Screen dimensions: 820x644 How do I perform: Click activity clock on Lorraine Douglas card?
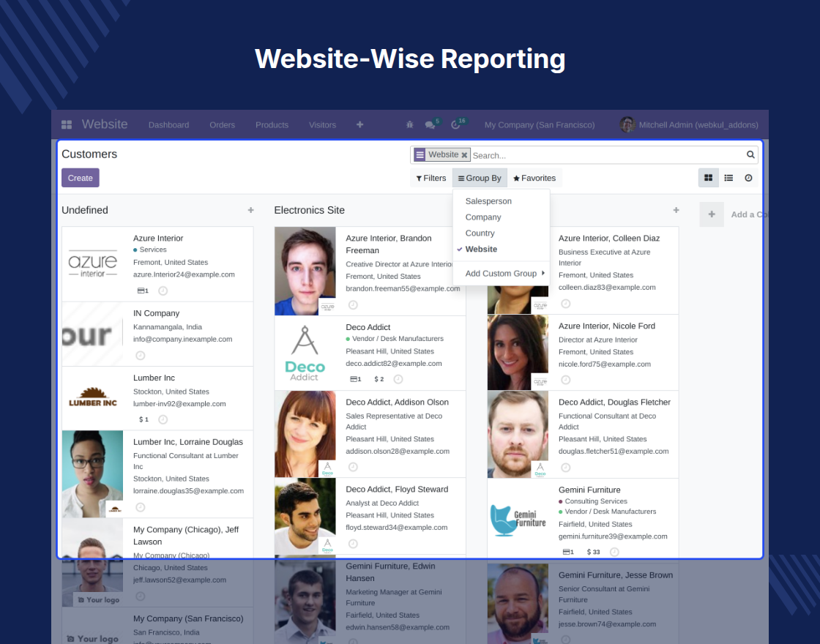[x=140, y=507]
